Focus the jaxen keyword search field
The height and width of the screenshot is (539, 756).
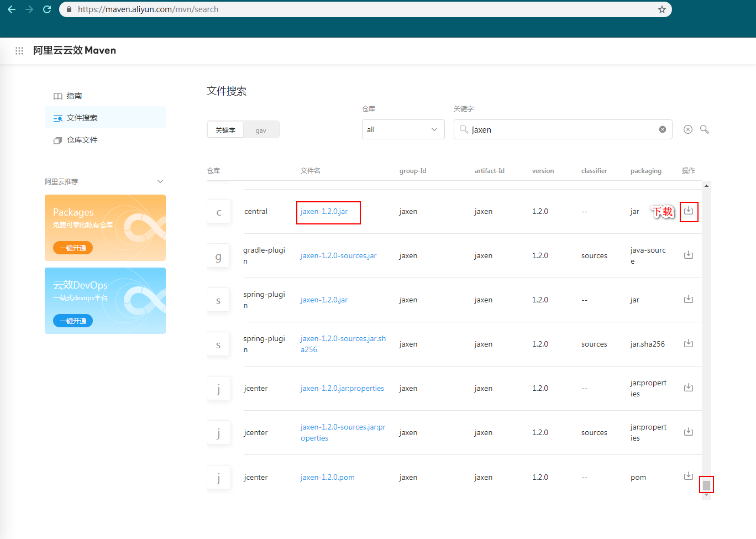(x=563, y=129)
